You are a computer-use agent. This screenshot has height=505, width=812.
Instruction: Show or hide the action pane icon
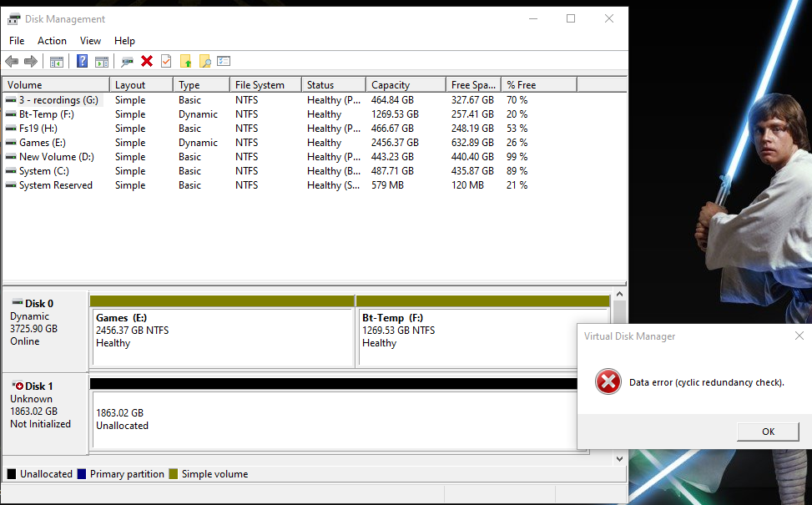(102, 62)
